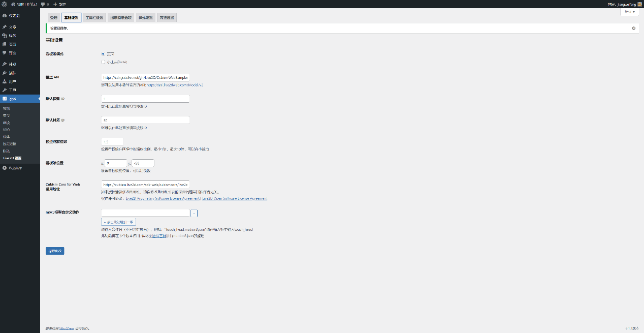Expand the 帮助 help dropdown
The height and width of the screenshot is (333, 644).
click(x=630, y=11)
